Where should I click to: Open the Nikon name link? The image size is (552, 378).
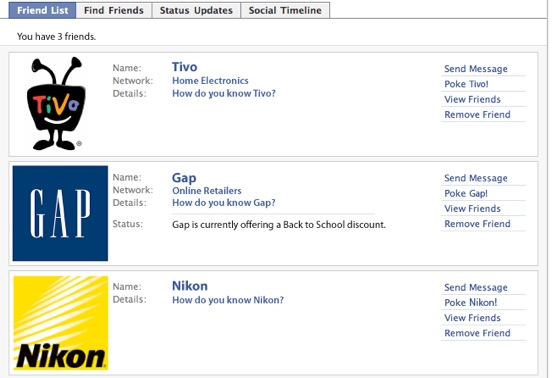click(x=190, y=286)
